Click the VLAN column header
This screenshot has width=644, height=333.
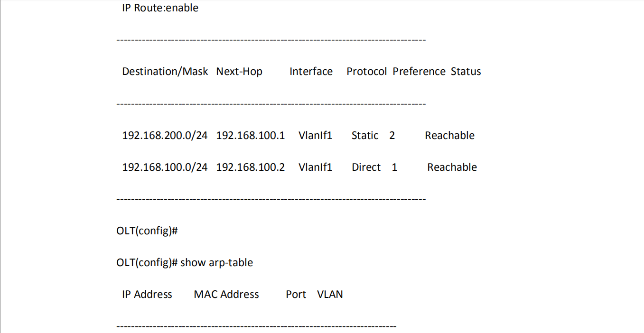330,295
